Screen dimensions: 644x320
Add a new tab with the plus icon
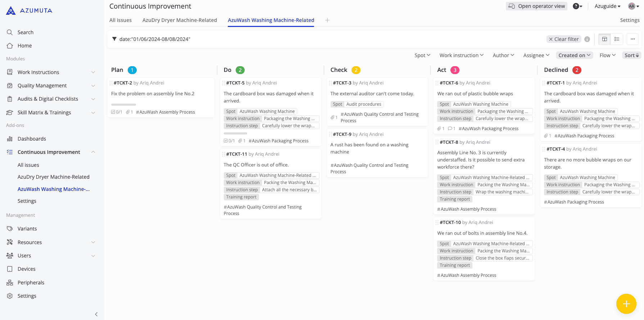click(327, 20)
